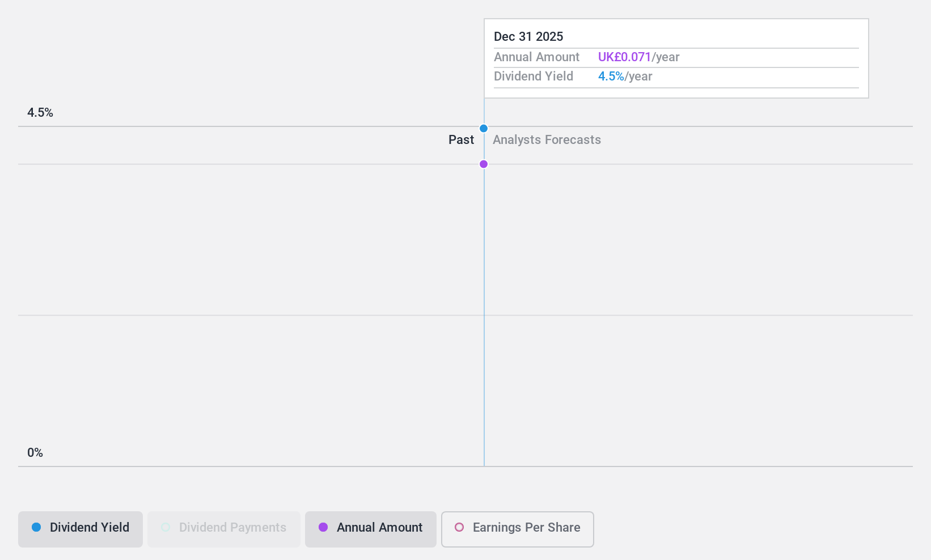Click the Analysts Forecasts label

[x=547, y=140]
